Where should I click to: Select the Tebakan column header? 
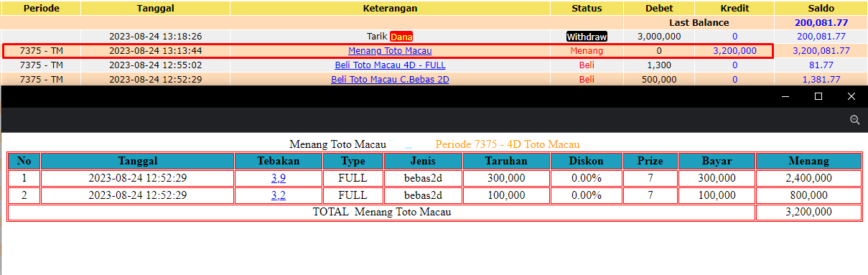279,161
